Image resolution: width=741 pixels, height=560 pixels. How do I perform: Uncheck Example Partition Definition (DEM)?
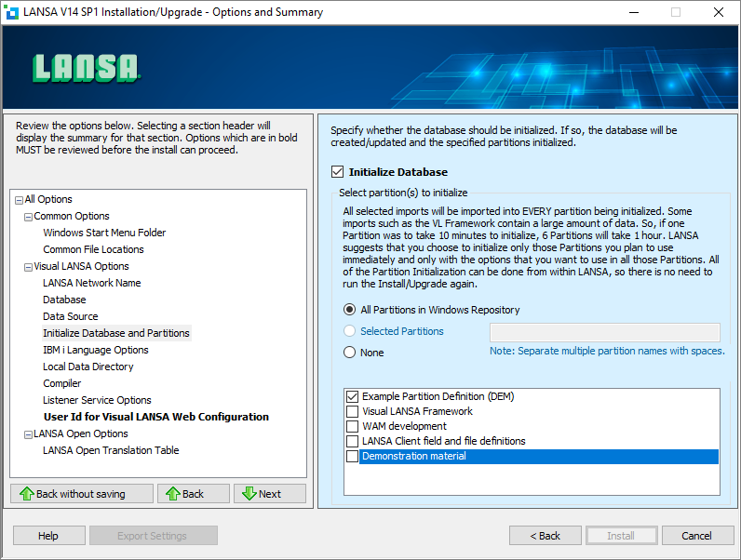pyautogui.click(x=352, y=396)
